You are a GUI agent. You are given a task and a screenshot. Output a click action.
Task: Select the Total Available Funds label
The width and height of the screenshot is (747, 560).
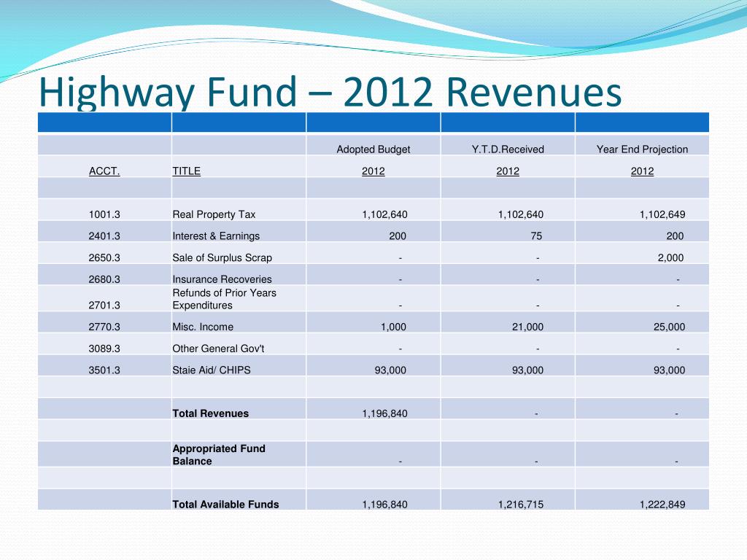pos(226,505)
